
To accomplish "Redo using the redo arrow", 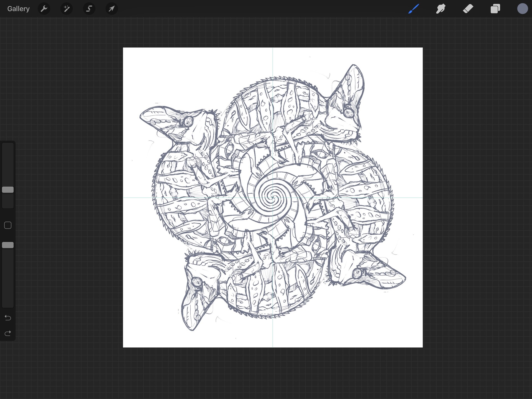I will [x=8, y=333].
